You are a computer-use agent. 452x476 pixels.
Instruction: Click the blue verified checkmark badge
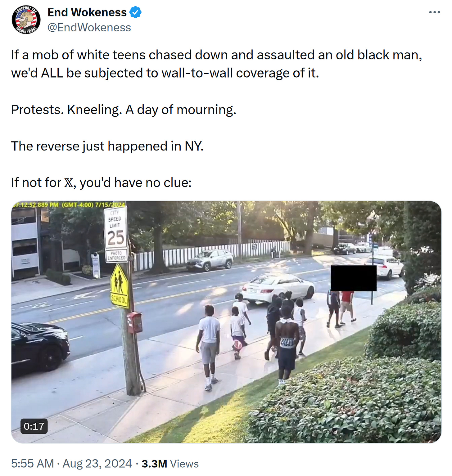[x=136, y=12]
